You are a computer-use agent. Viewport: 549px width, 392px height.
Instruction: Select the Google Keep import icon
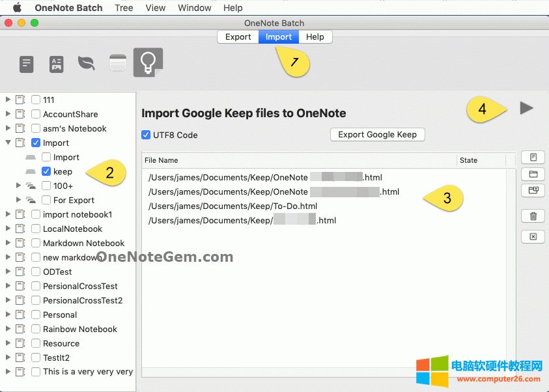coord(148,63)
